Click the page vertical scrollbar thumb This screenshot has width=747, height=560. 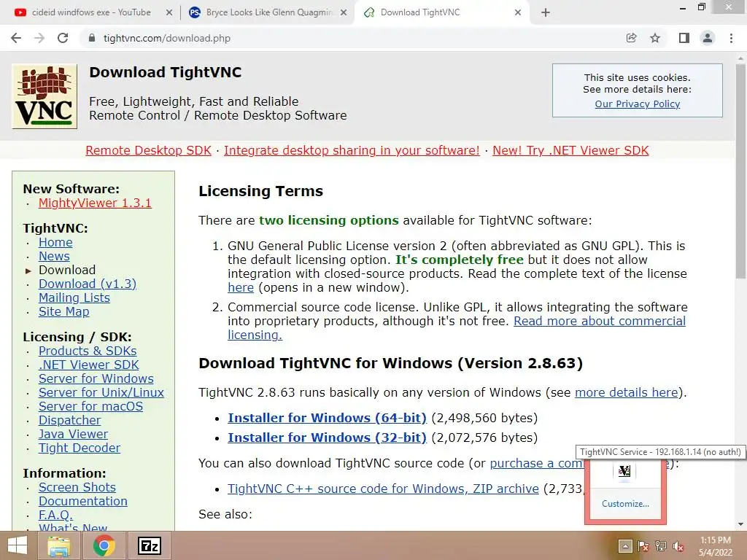(x=740, y=171)
